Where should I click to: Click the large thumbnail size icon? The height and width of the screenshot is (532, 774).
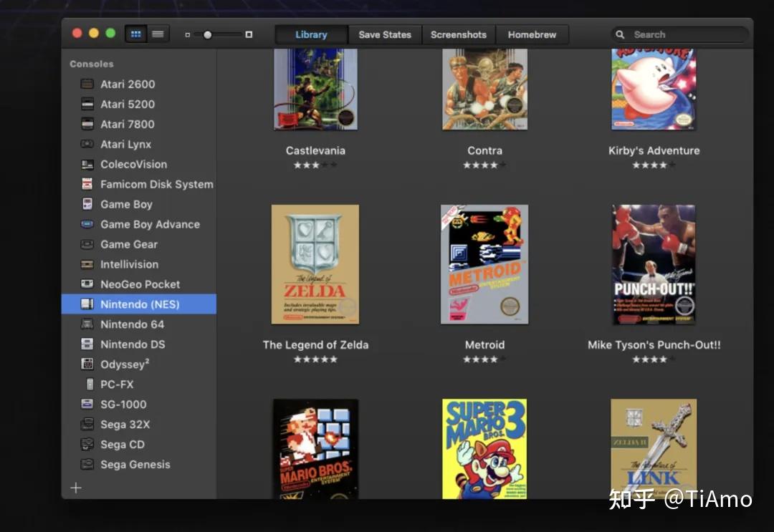point(249,34)
